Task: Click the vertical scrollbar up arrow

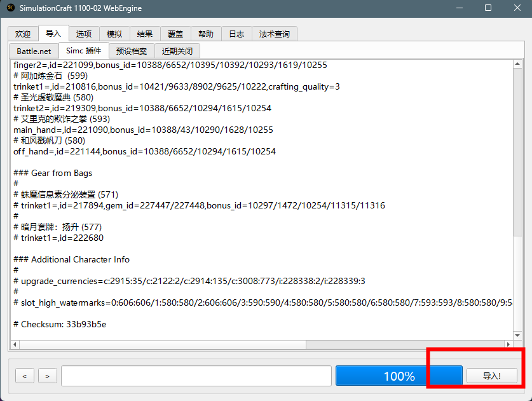Action: 517,64
